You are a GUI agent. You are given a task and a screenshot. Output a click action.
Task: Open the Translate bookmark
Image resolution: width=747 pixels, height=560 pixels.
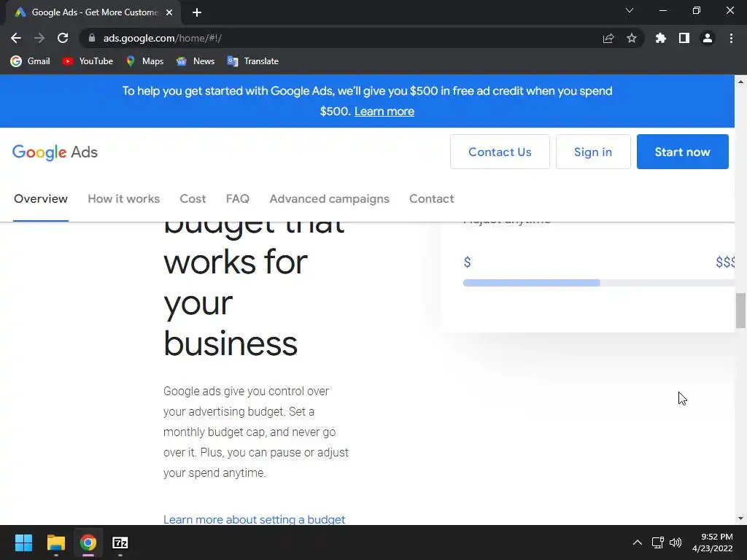[x=253, y=61]
